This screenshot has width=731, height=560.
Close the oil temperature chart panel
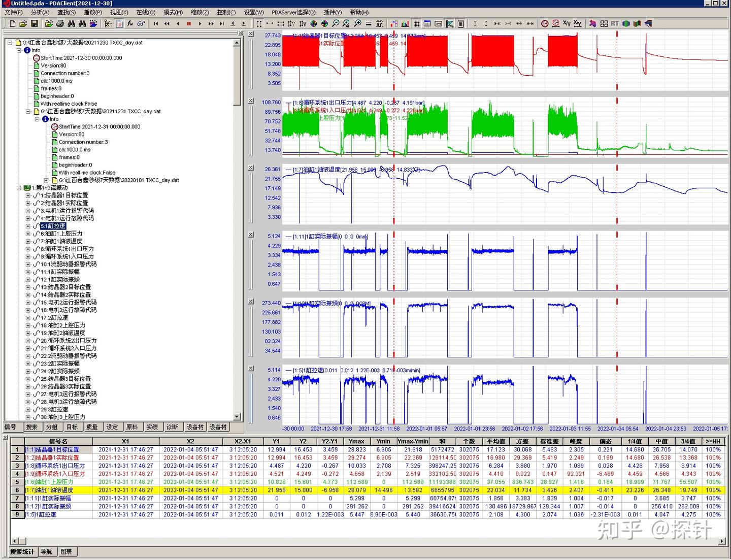[251, 168]
